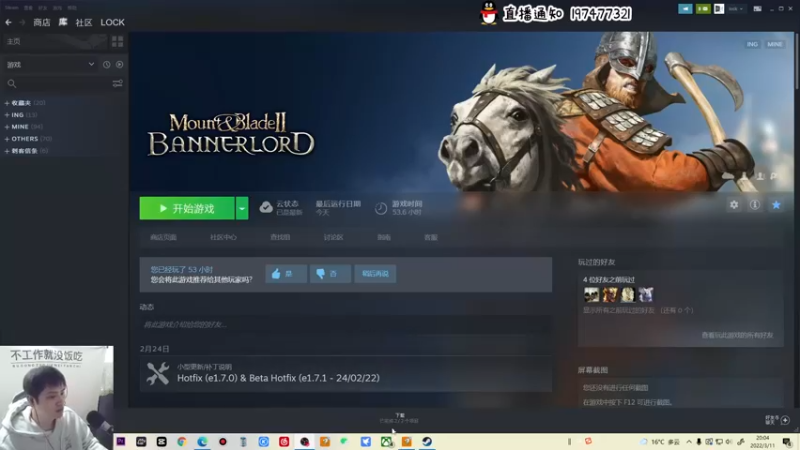Click the activity share text box
800x450 pixels.
(x=345, y=324)
